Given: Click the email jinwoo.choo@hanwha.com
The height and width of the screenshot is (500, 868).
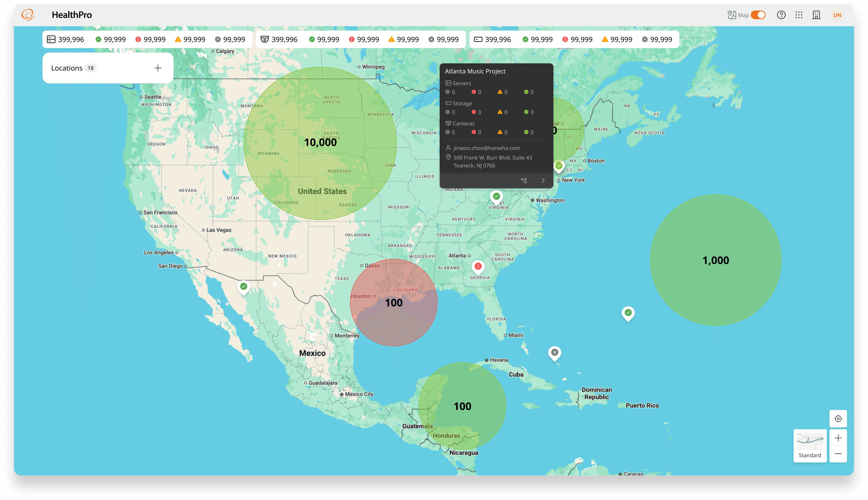Looking at the screenshot, I should (486, 148).
